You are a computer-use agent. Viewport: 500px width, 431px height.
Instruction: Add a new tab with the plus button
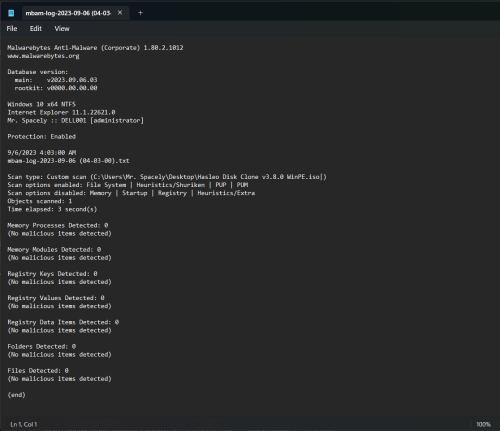click(140, 13)
